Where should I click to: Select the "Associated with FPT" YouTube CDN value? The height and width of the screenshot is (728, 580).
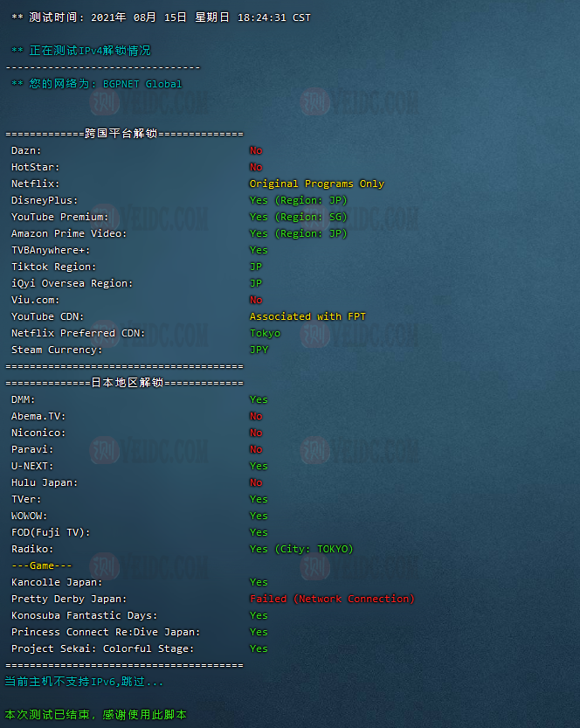point(307,316)
